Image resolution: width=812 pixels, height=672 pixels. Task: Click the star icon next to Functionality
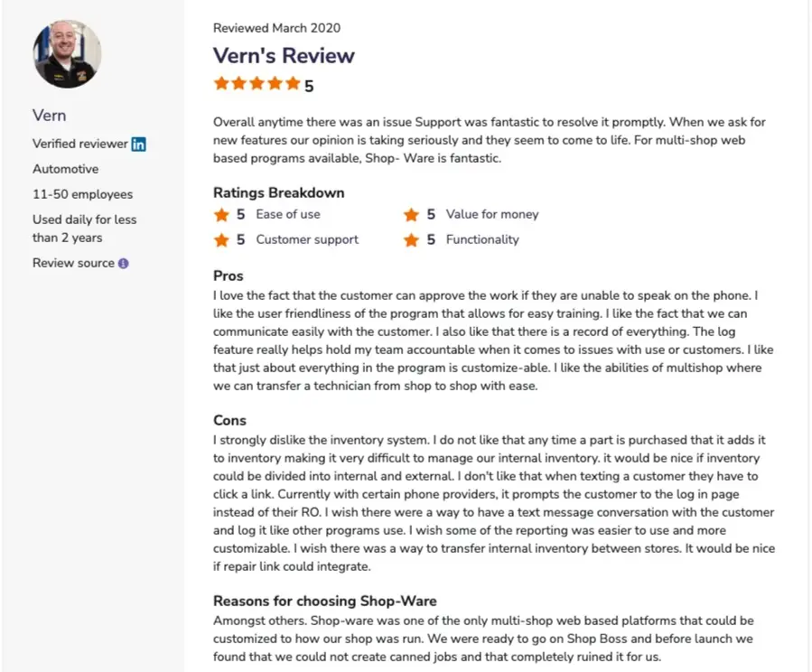coord(411,240)
